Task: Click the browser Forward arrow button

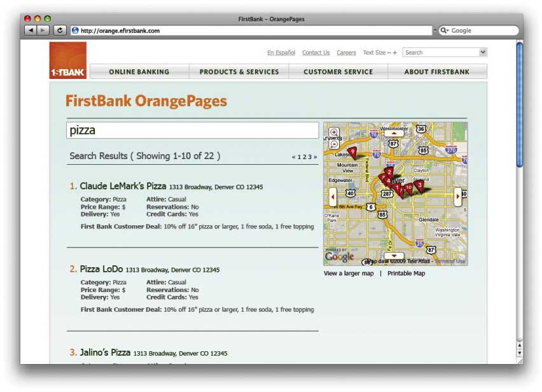Action: click(43, 31)
